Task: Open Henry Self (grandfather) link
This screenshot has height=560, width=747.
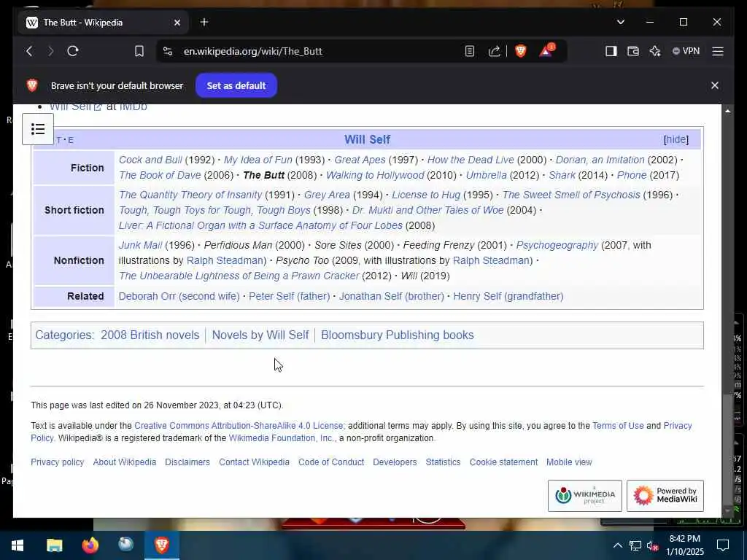Action: (x=508, y=296)
